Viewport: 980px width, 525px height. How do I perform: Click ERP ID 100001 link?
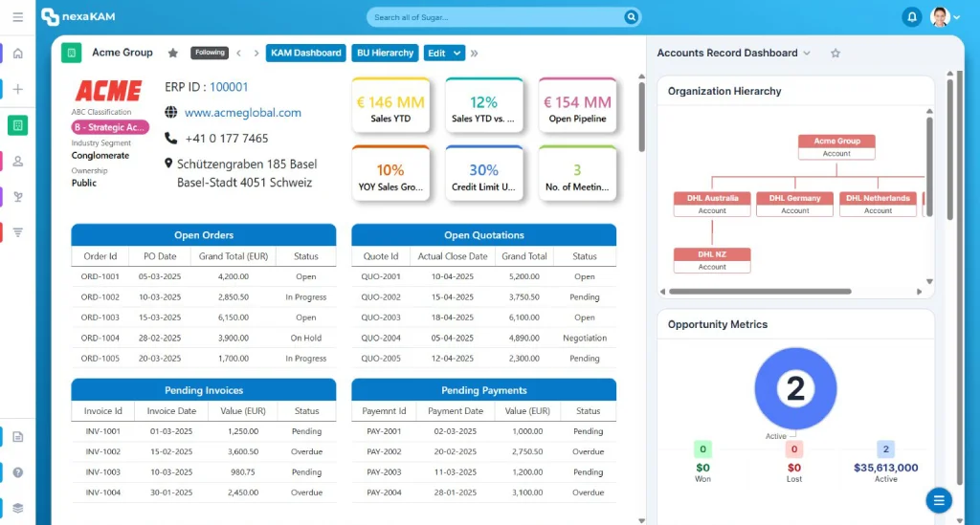pos(229,87)
